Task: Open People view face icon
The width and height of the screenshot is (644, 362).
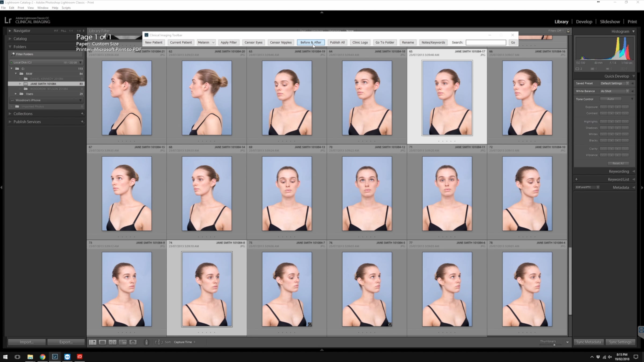Action: [x=133, y=342]
